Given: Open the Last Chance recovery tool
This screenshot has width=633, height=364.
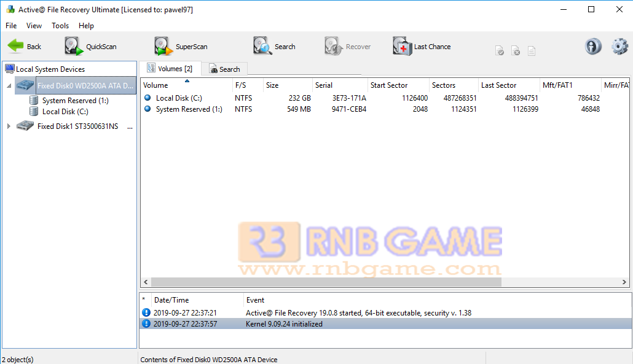Looking at the screenshot, I should click(x=422, y=47).
